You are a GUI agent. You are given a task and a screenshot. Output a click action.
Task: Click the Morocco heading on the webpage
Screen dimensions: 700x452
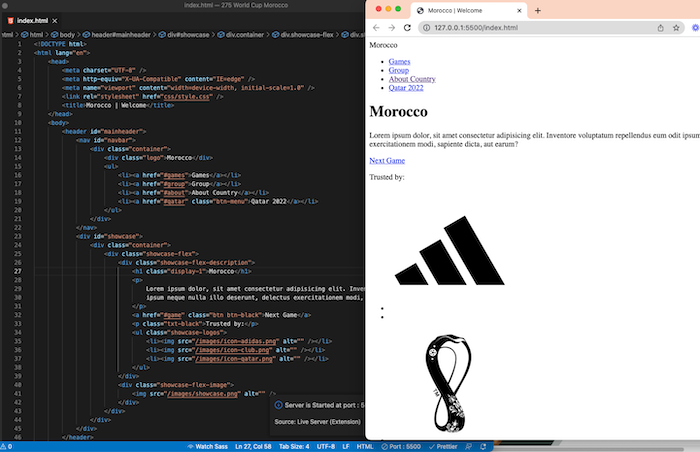coord(398,111)
